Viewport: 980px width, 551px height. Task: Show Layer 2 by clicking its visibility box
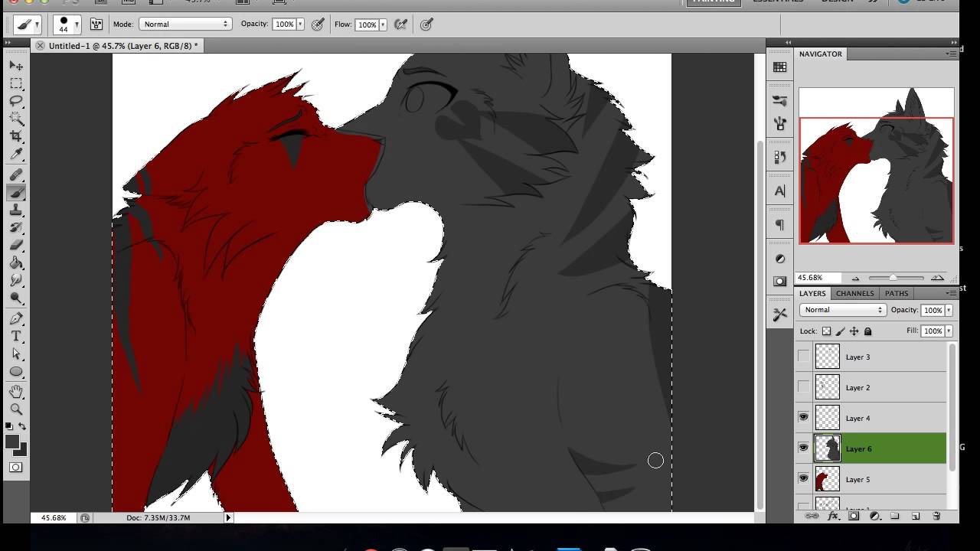pos(803,387)
